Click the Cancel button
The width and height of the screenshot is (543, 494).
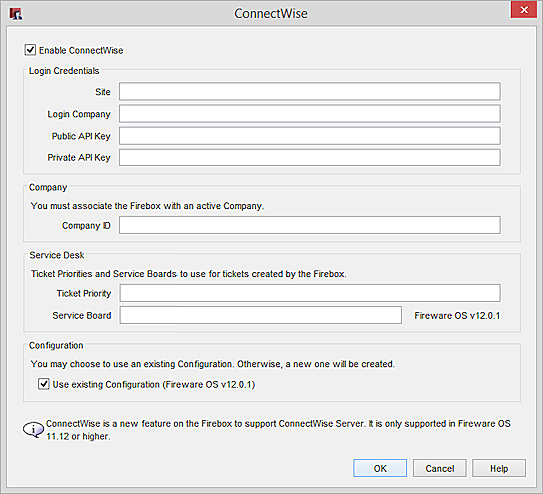point(439,468)
